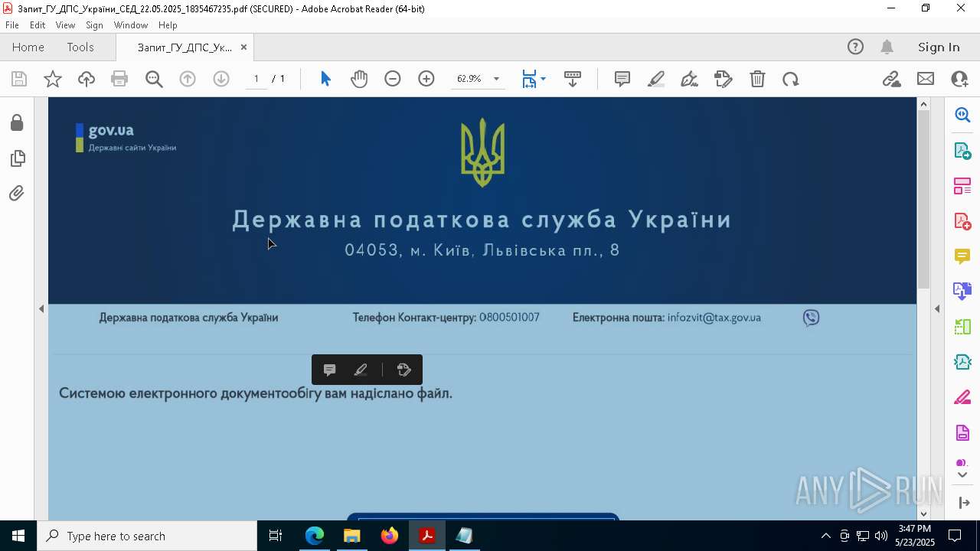
Task: Click the Save file icon
Action: coord(19,79)
